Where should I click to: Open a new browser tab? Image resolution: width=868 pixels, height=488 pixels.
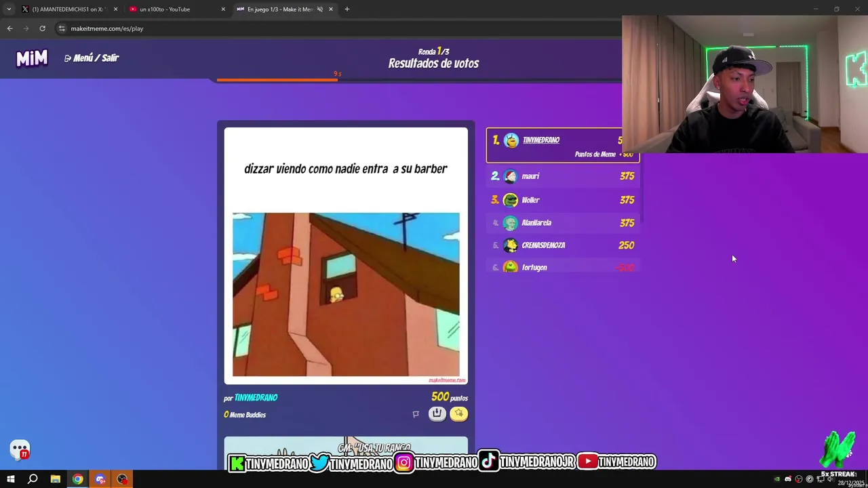(347, 9)
